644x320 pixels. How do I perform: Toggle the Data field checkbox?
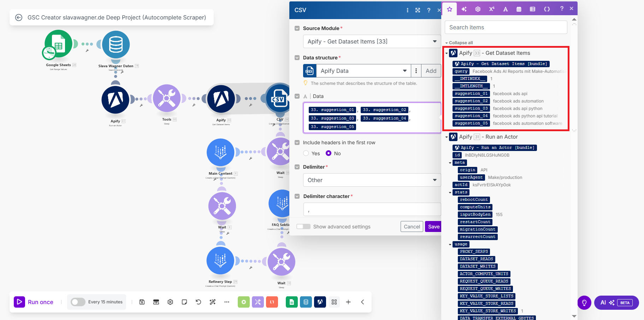[x=297, y=96]
